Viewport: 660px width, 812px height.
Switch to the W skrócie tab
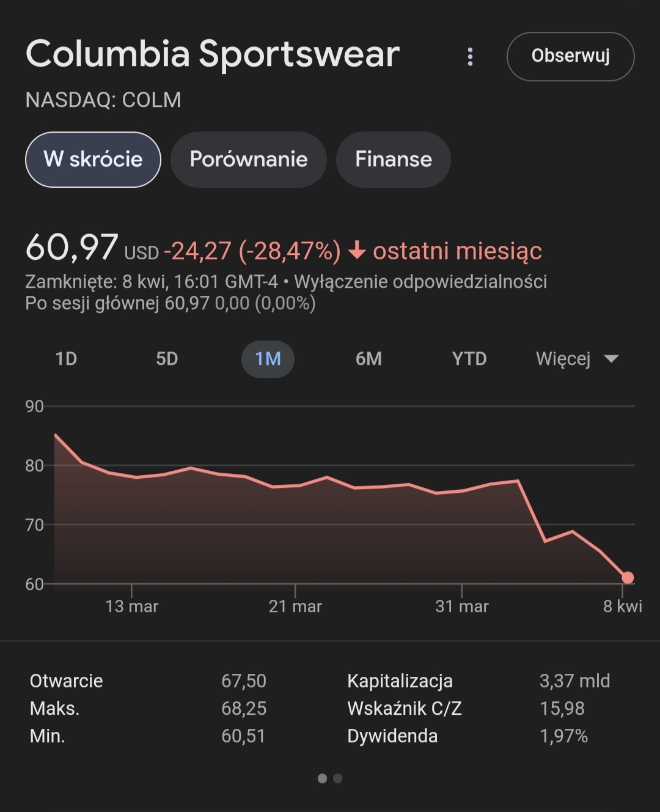93,160
